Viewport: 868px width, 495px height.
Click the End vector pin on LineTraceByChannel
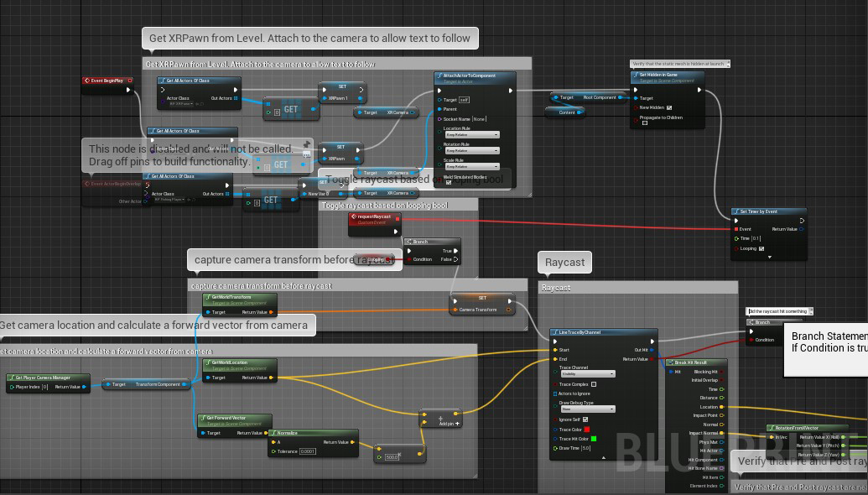pos(554,359)
